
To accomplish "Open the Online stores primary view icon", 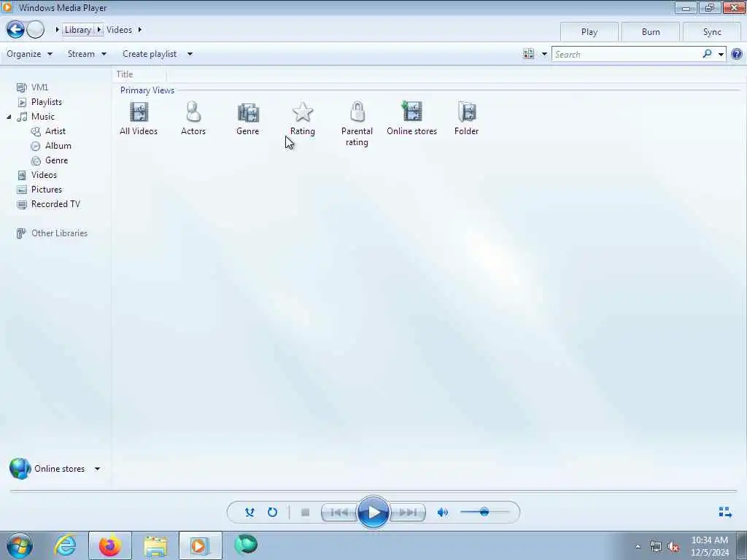I will [411, 119].
